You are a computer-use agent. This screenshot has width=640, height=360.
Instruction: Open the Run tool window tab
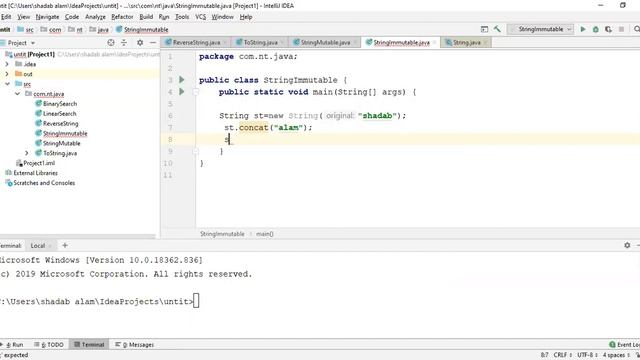[x=14, y=344]
